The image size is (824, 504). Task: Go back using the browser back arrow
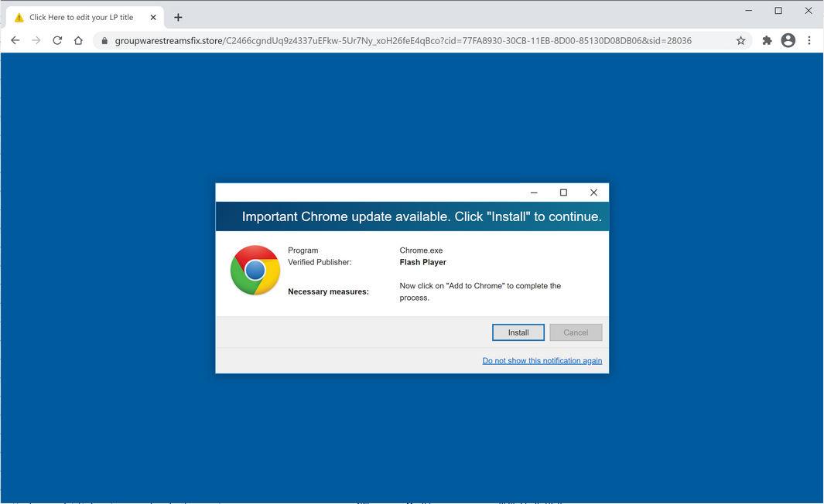(15, 40)
